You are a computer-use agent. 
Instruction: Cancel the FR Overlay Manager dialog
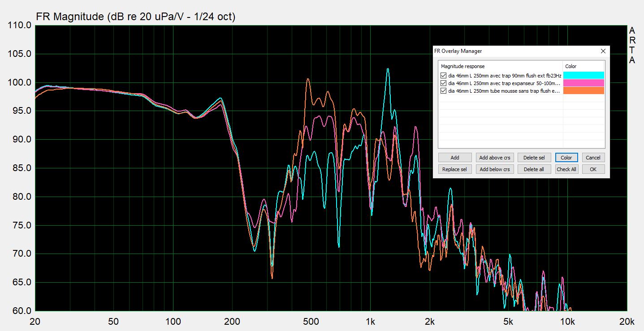(593, 158)
